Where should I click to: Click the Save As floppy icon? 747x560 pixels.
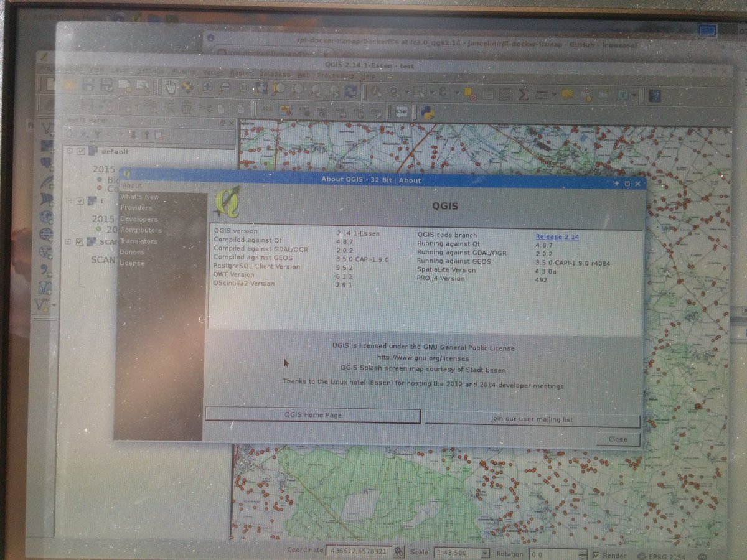coord(106,85)
